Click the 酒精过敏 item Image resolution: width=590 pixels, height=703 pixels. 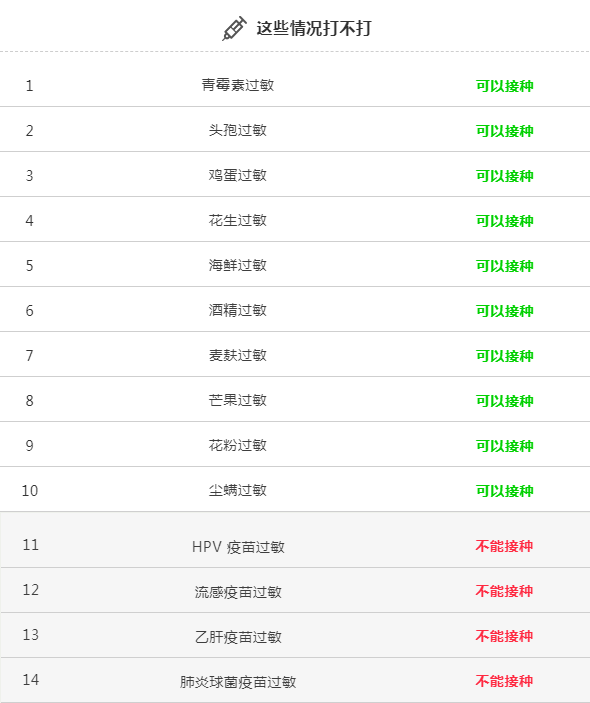(238, 310)
